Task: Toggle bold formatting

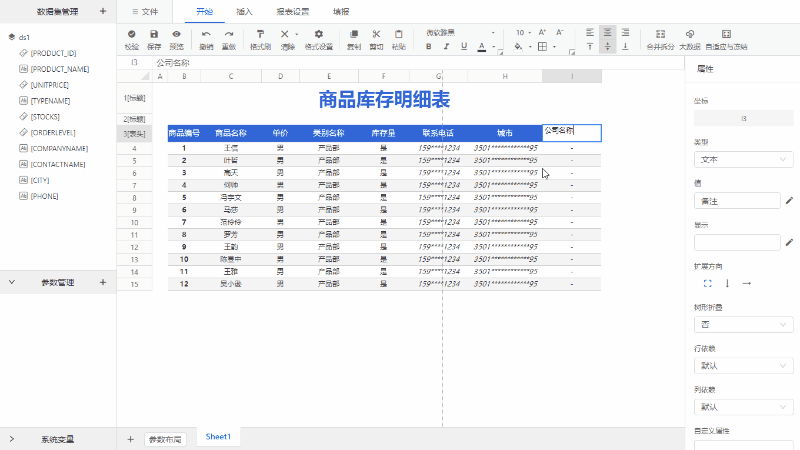Action: click(429, 46)
